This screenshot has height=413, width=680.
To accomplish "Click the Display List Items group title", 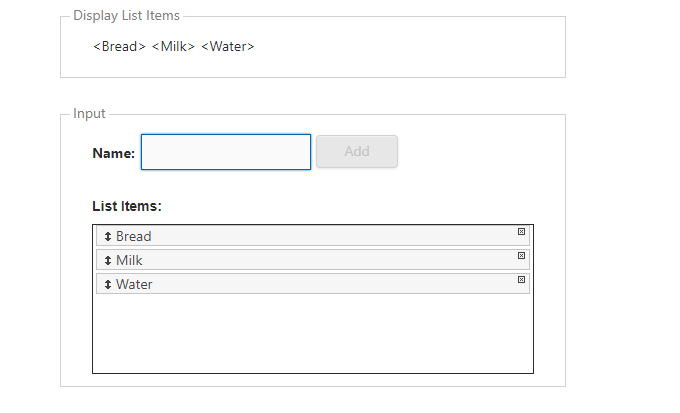I will click(x=126, y=16).
